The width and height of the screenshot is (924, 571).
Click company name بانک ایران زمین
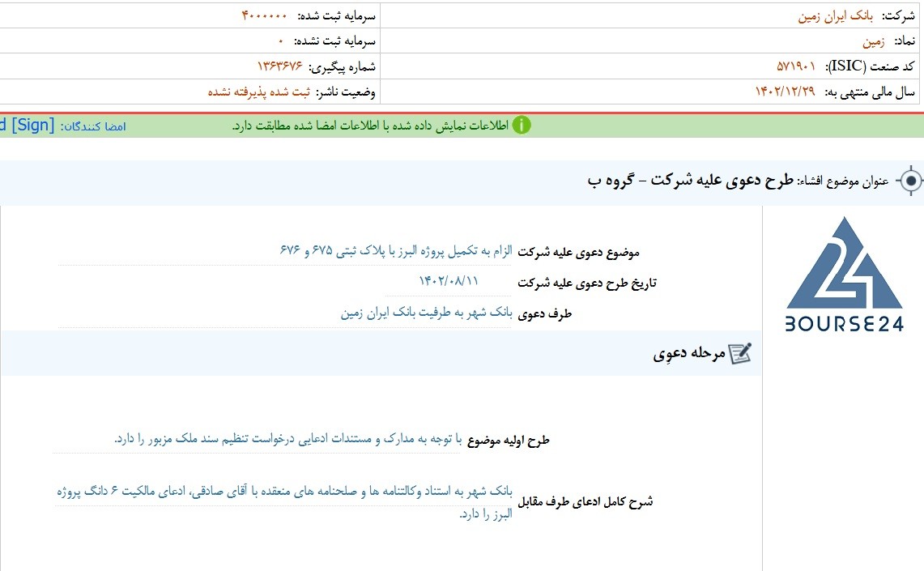[835, 16]
